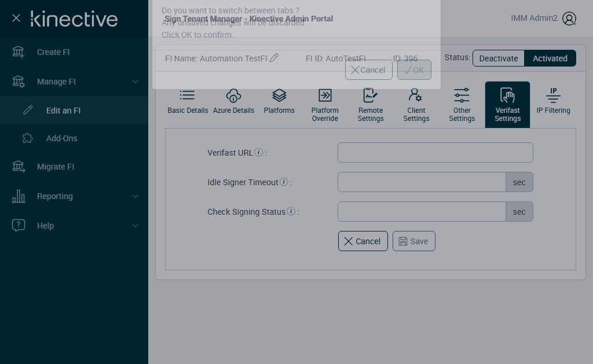This screenshot has height=364, width=593.
Task: Cancel the Verifast settings form
Action: point(363,241)
